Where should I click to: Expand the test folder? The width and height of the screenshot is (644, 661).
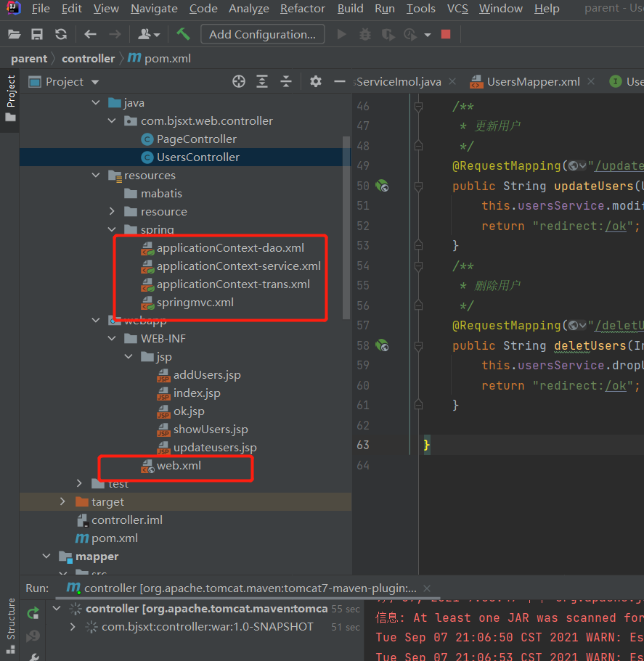point(79,483)
